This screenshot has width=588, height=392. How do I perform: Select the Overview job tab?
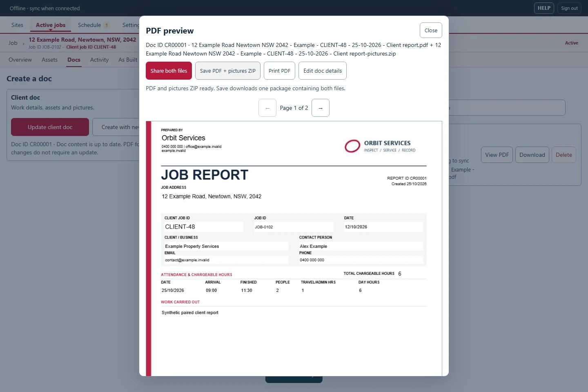tap(20, 60)
